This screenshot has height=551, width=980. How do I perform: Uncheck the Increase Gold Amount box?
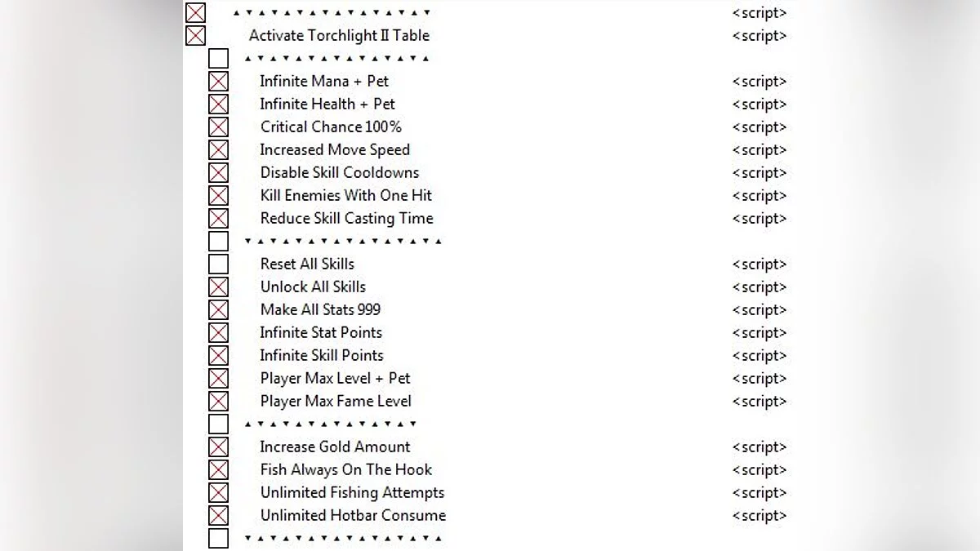[x=218, y=447]
